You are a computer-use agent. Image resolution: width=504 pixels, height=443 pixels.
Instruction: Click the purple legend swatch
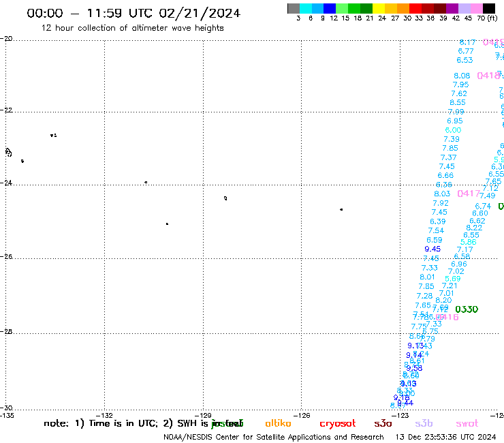click(452, 8)
